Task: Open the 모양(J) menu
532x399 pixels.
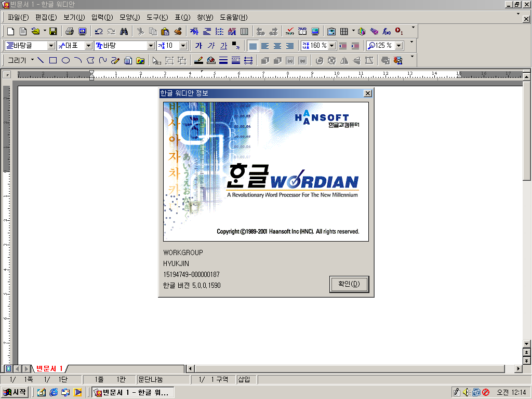Action: point(129,17)
